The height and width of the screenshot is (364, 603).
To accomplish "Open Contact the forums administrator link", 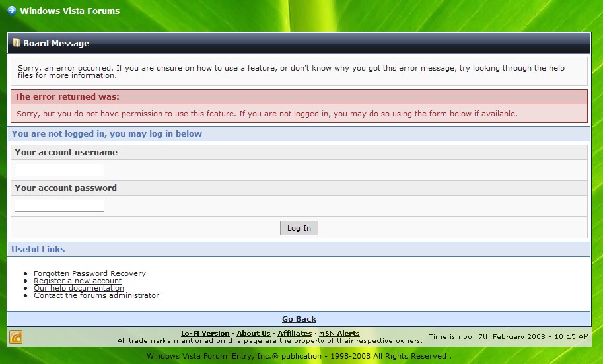I will 96,295.
